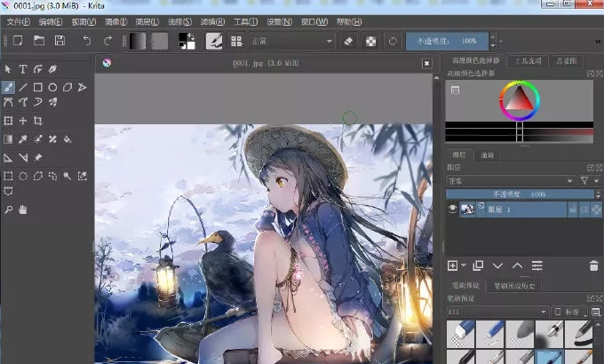This screenshot has width=604, height=364.
Task: Move layer down with chevron button
Action: pyautogui.click(x=497, y=265)
